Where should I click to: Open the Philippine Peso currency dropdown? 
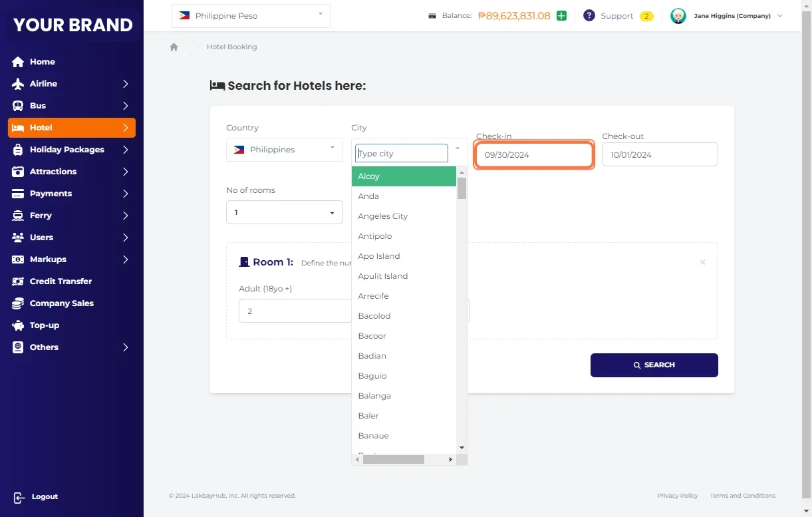click(x=251, y=16)
